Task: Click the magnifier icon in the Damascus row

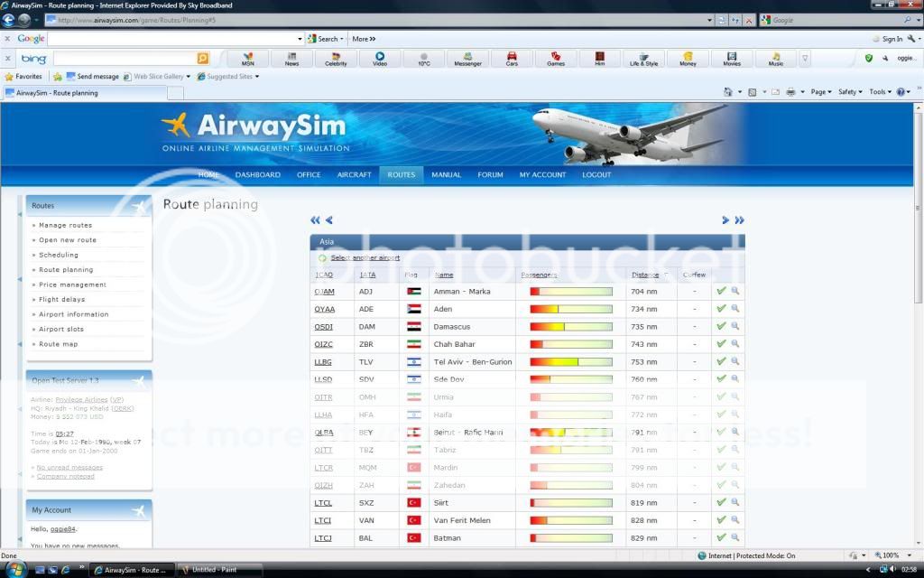Action: [735, 326]
